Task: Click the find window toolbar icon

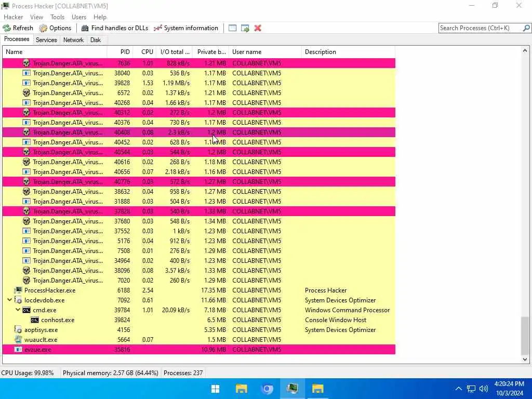Action: tap(232, 28)
